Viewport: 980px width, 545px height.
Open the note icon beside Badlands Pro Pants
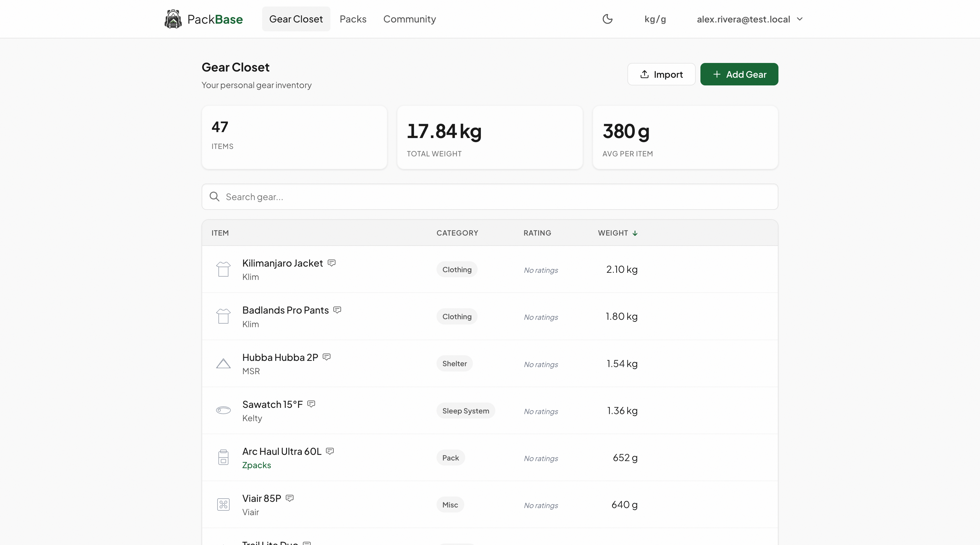[x=338, y=310]
